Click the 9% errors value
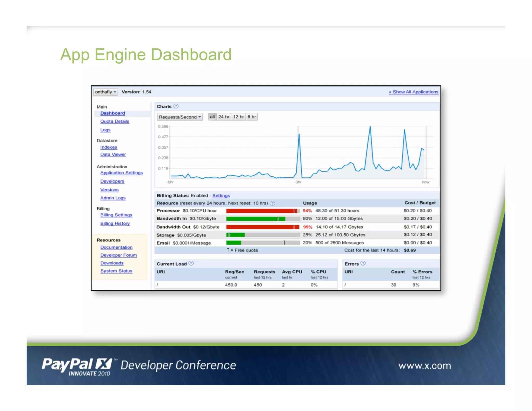This screenshot has width=532, height=411. (x=416, y=285)
